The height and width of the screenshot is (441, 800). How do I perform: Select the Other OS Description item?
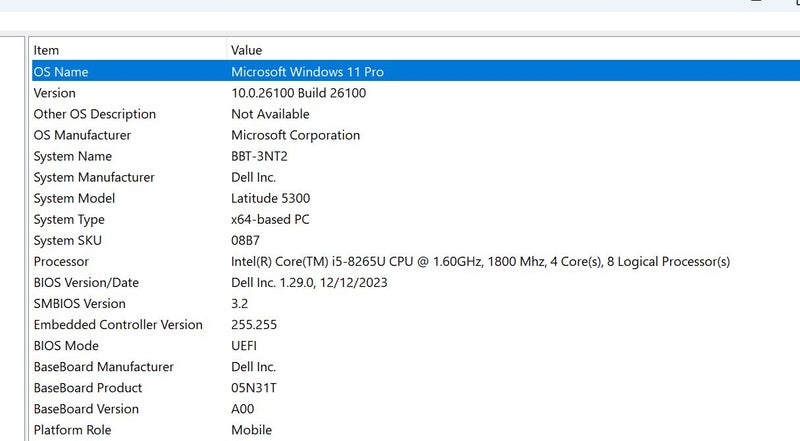click(94, 114)
